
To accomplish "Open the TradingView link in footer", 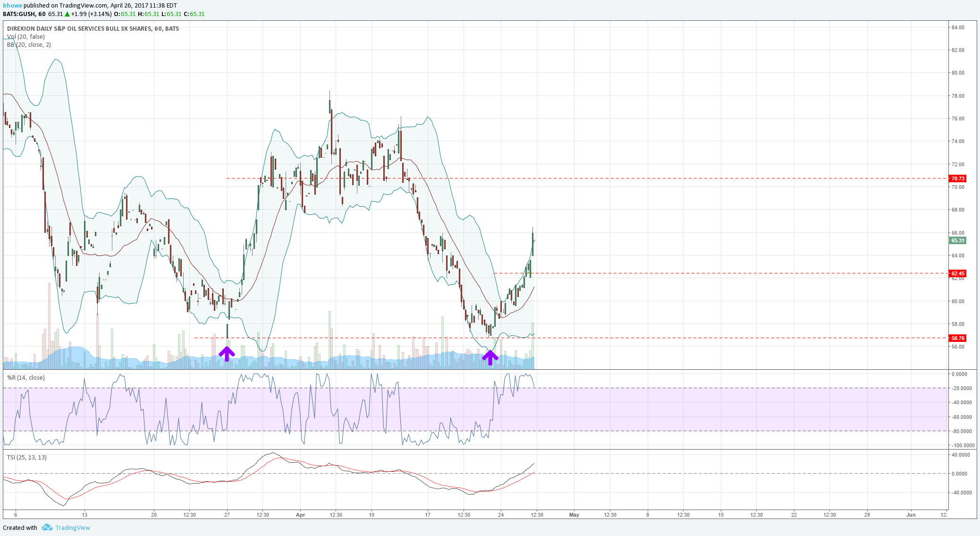I will coord(73,527).
